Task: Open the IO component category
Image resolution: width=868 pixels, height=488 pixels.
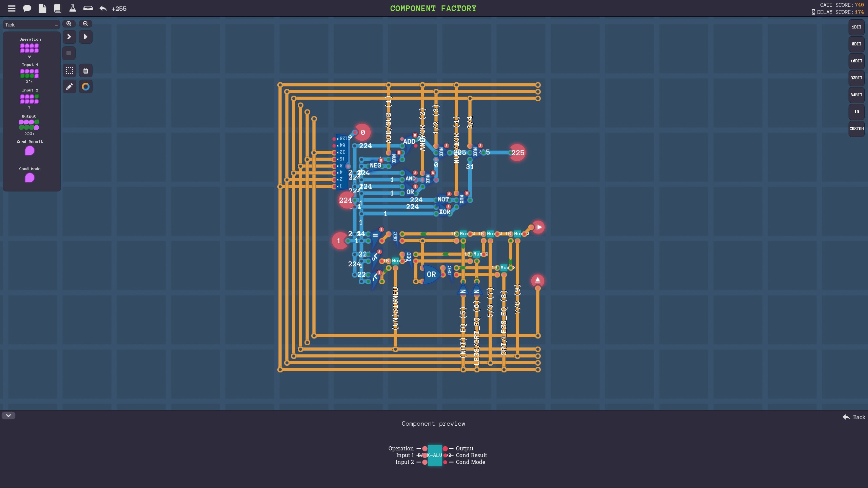Action: [856, 112]
